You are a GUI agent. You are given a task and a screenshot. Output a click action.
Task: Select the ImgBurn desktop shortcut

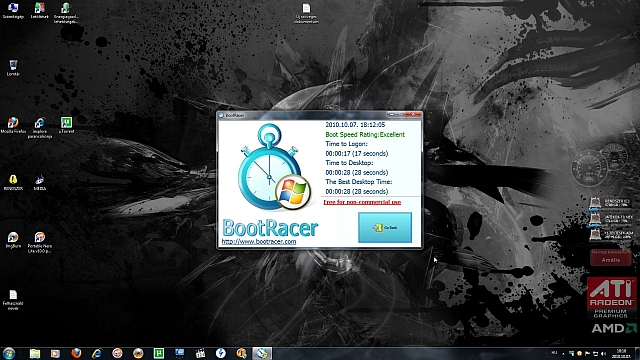tap(13, 240)
